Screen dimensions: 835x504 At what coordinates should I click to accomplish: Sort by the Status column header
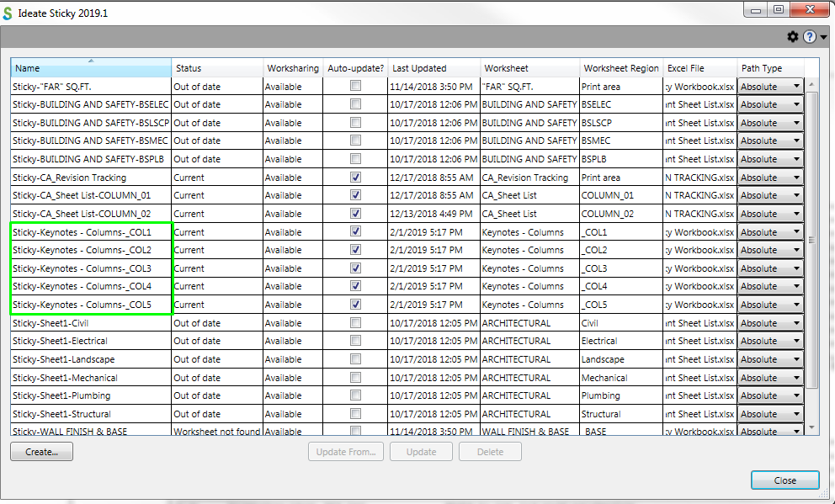(x=217, y=67)
